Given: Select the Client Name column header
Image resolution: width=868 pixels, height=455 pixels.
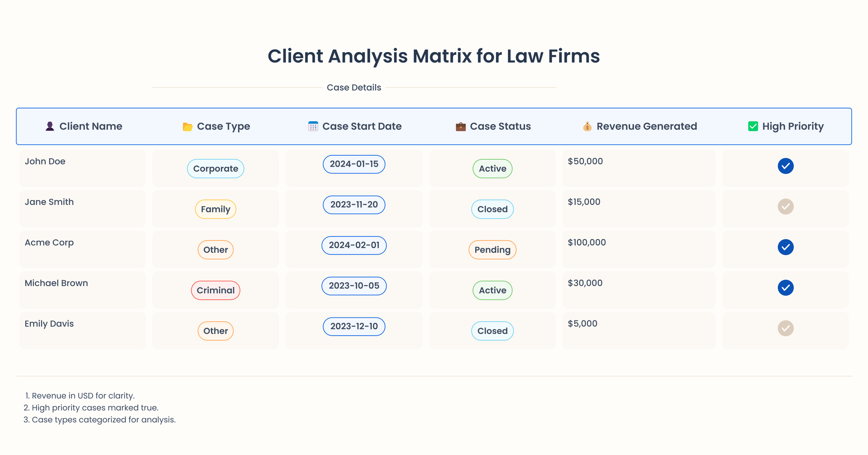Looking at the screenshot, I should (x=84, y=126).
